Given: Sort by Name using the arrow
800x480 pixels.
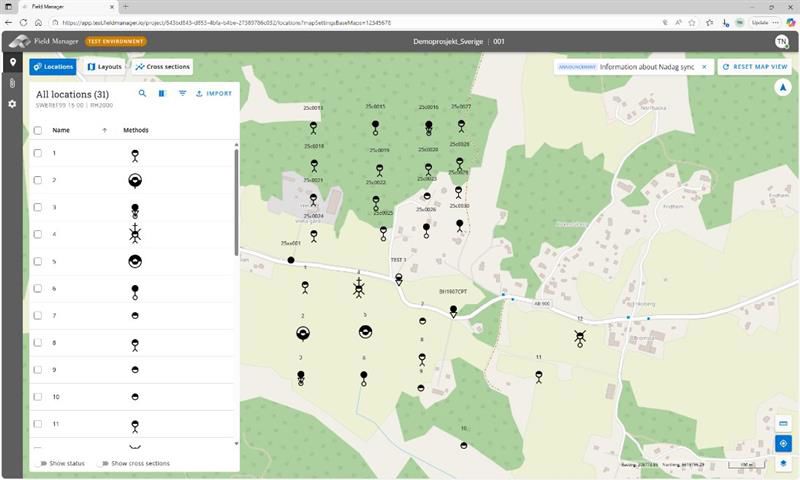Looking at the screenshot, I should [104, 130].
